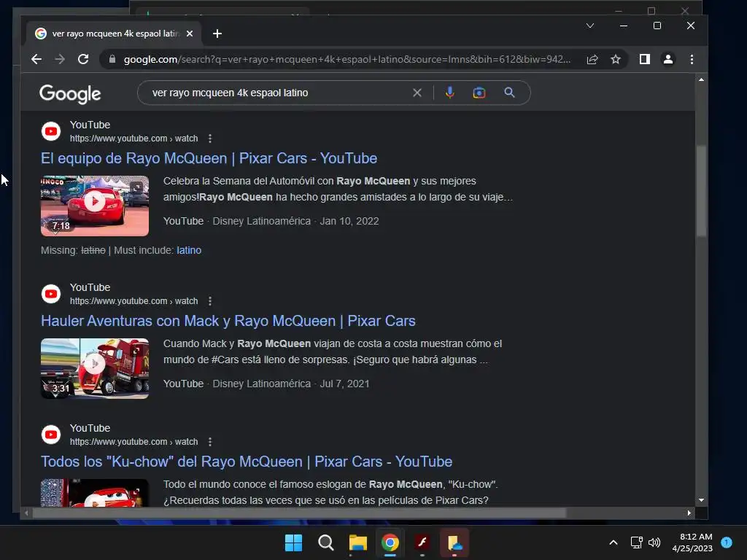The image size is (747, 560).
Task: Submit search with the magnifier icon
Action: (509, 93)
